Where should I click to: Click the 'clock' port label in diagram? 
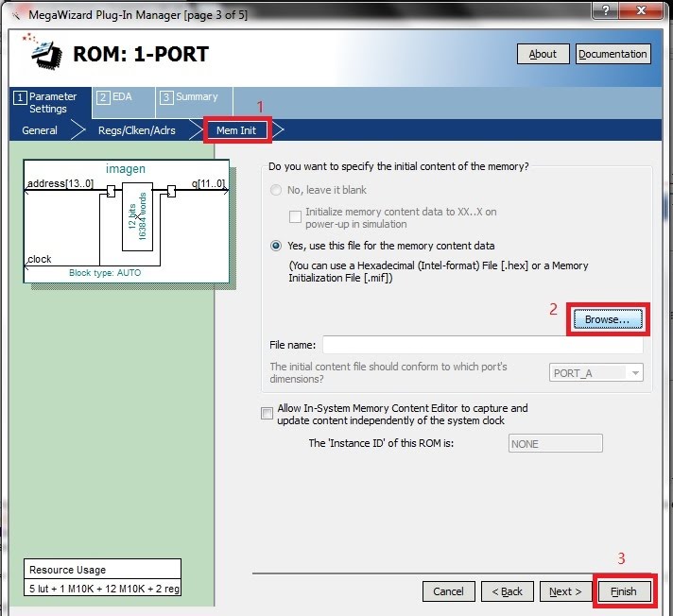(40, 259)
